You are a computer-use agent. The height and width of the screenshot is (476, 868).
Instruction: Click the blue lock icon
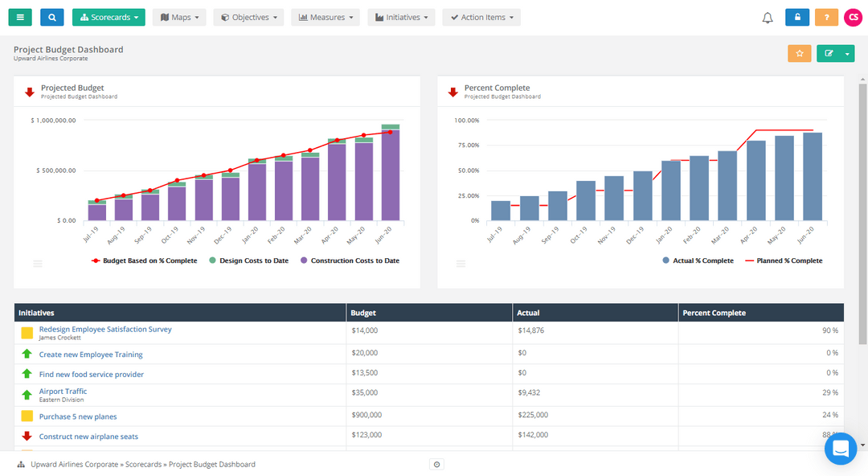coord(796,17)
